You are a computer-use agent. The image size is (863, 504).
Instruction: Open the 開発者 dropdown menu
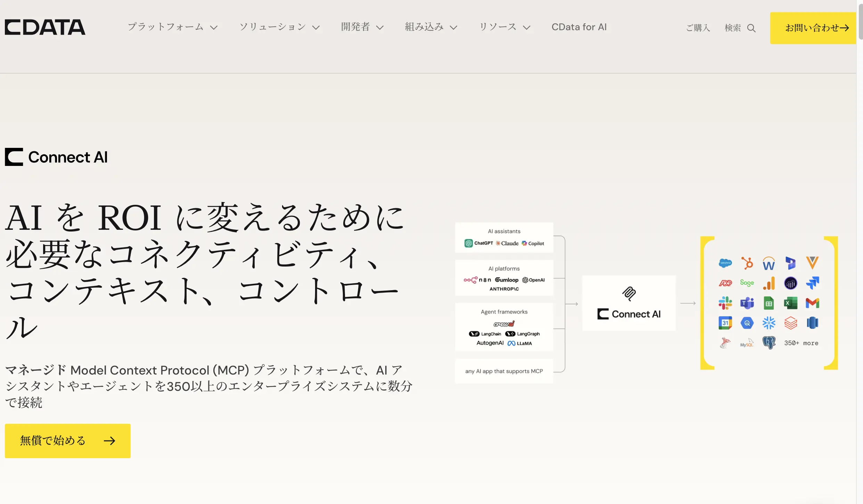[x=362, y=27]
